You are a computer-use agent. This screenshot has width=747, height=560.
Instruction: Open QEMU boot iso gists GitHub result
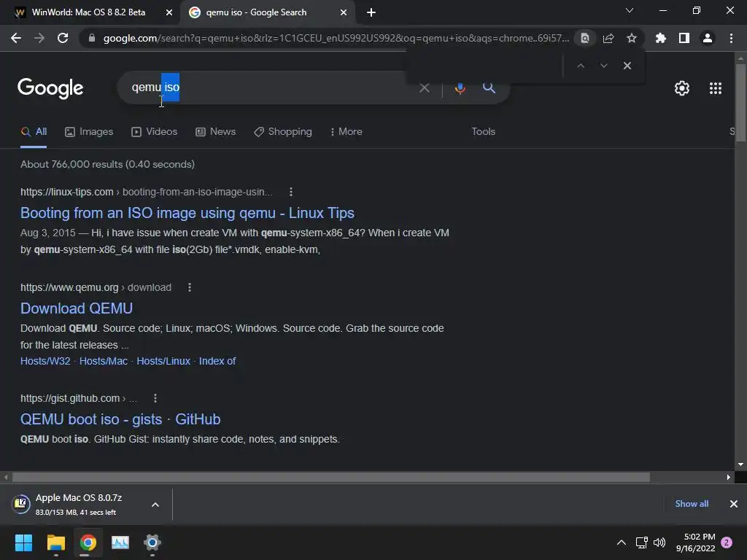tap(120, 419)
